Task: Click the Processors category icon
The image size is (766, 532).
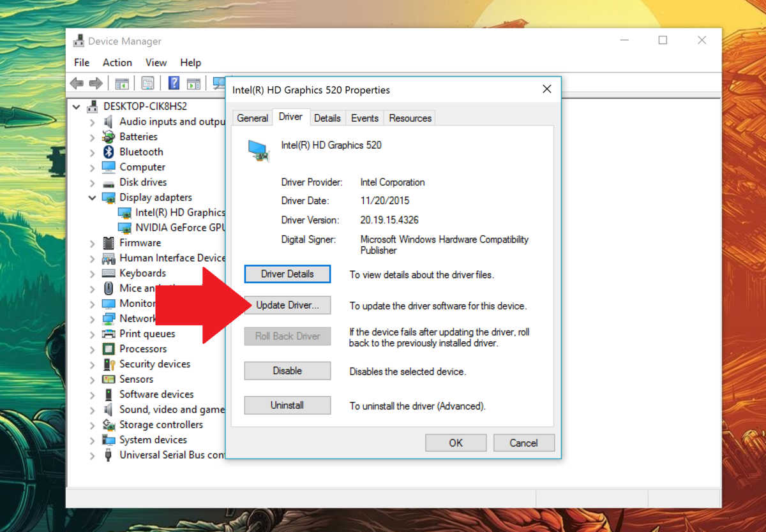Action: click(x=110, y=349)
